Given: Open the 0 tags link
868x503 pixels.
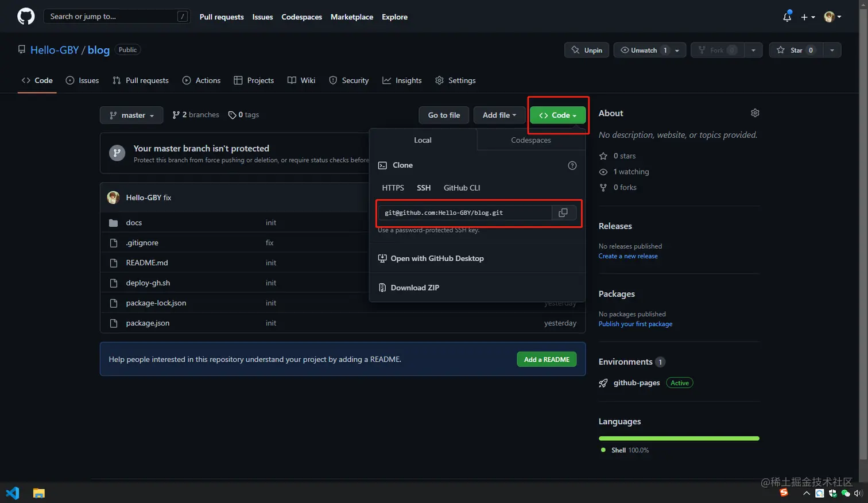Looking at the screenshot, I should click(244, 115).
